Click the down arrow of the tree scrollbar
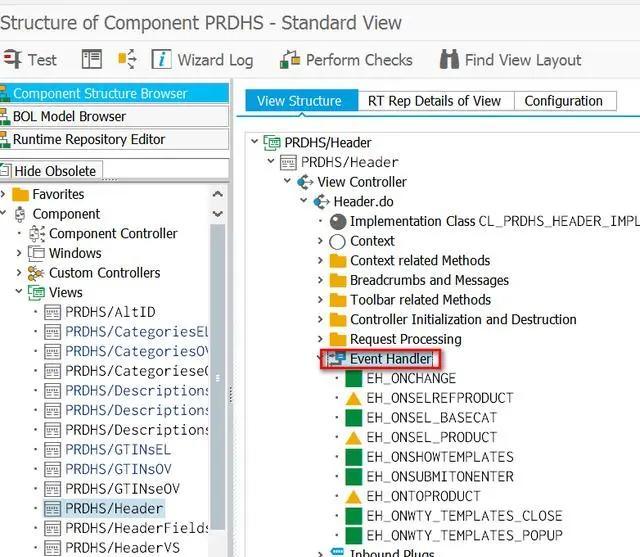Viewport: 640px width, 557px height. click(218, 214)
